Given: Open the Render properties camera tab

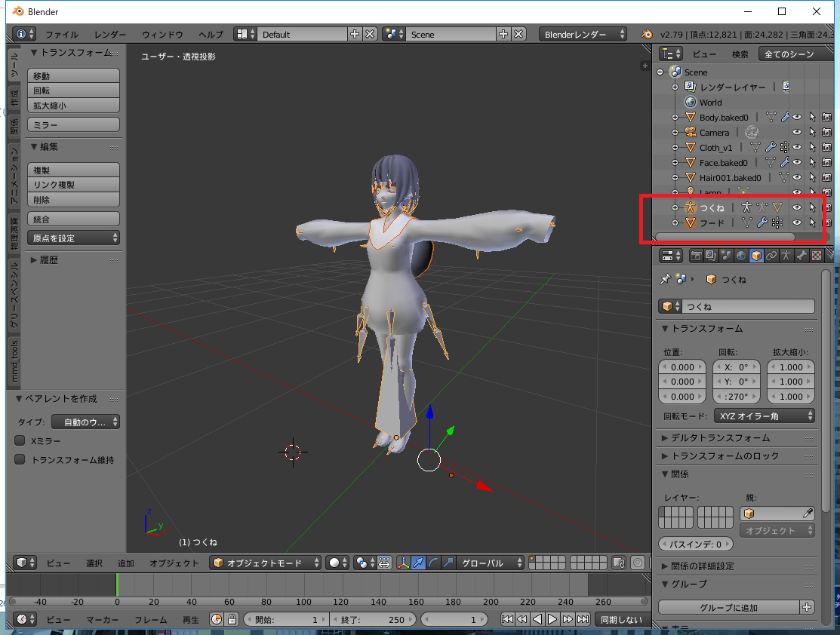Looking at the screenshot, I should (696, 256).
